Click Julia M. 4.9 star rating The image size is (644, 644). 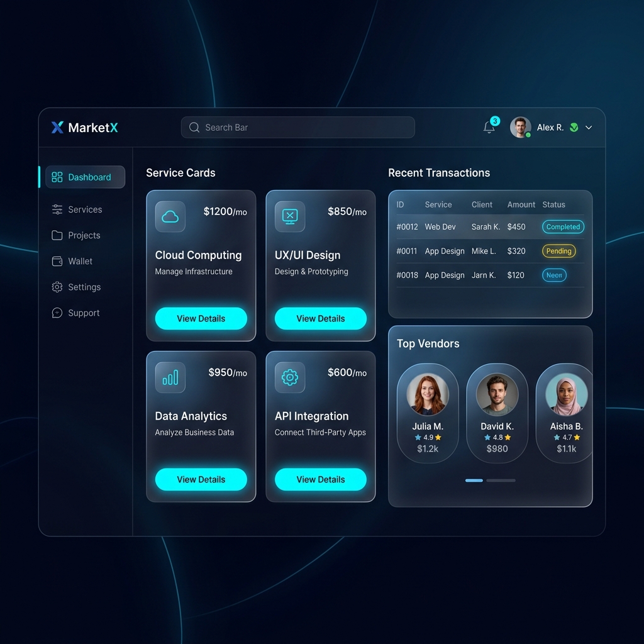pos(428,438)
